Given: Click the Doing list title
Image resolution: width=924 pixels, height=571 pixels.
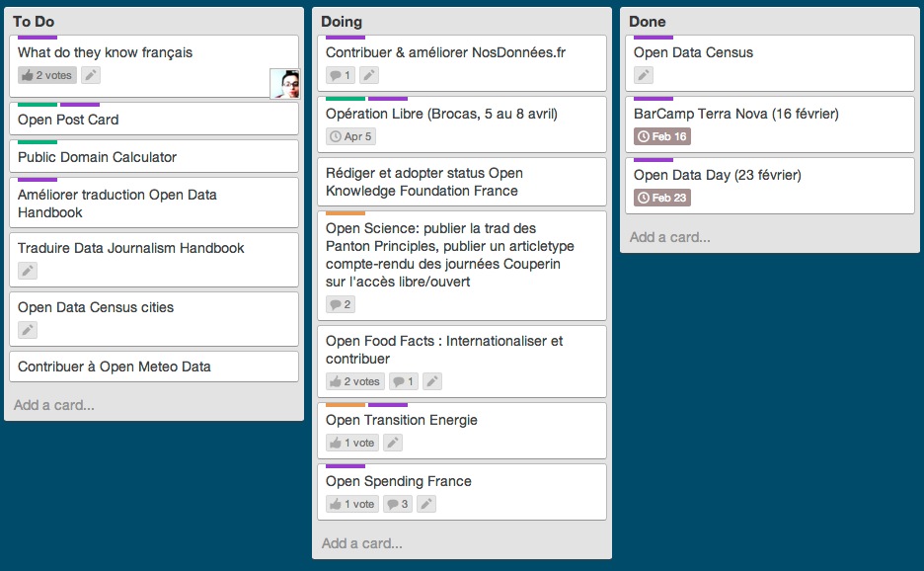Looking at the screenshot, I should pyautogui.click(x=342, y=22).
